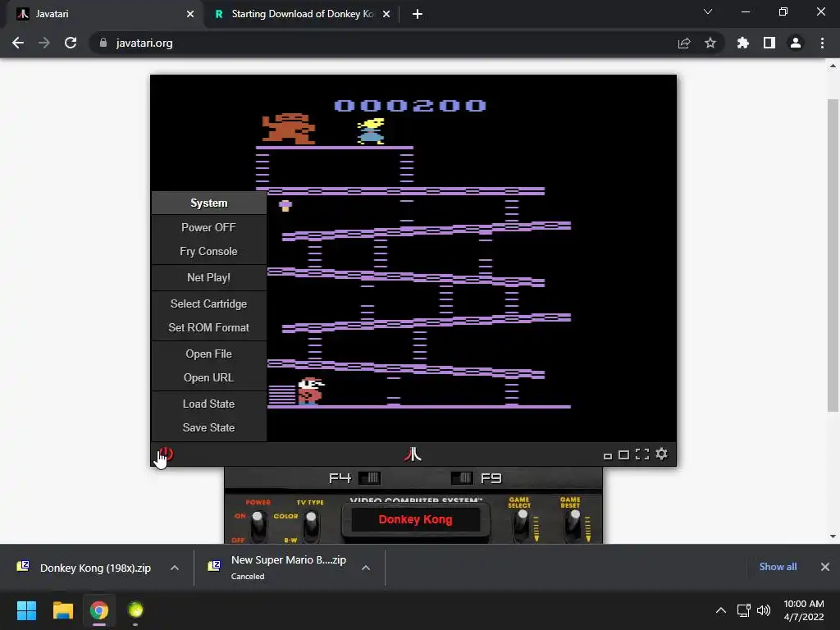This screenshot has width=840, height=630.
Task: Open Chrome profile icon
Action: [x=796, y=43]
